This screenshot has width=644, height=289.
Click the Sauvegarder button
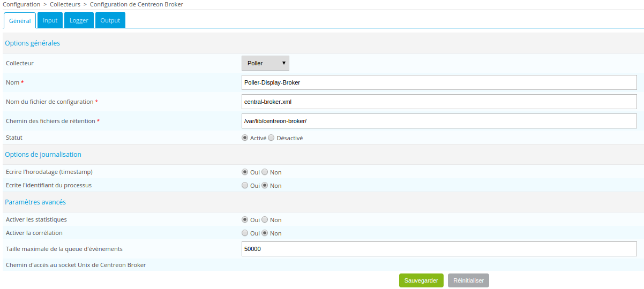coord(421,280)
